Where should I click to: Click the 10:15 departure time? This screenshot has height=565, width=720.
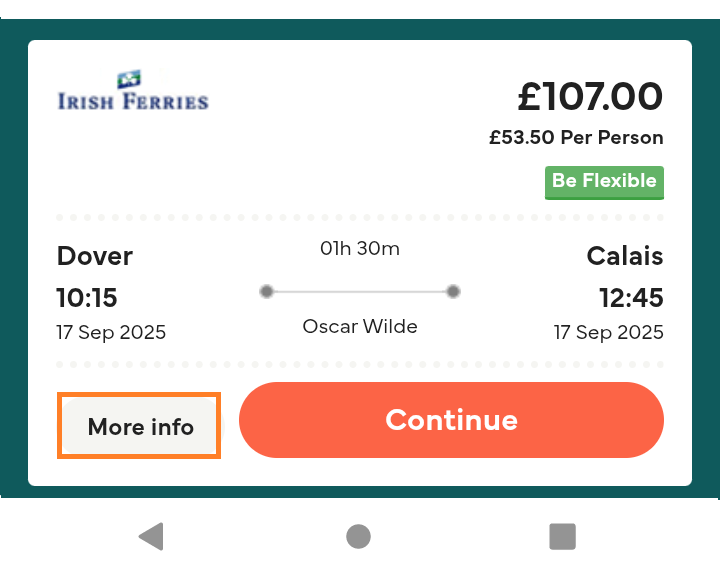coord(87,297)
